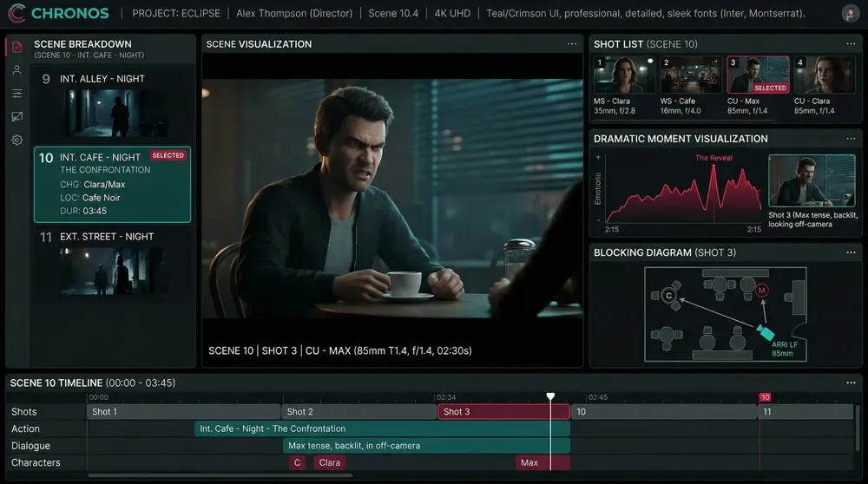868x484 pixels.
Task: Click Alex Thompson (Director) in header
Action: [294, 13]
